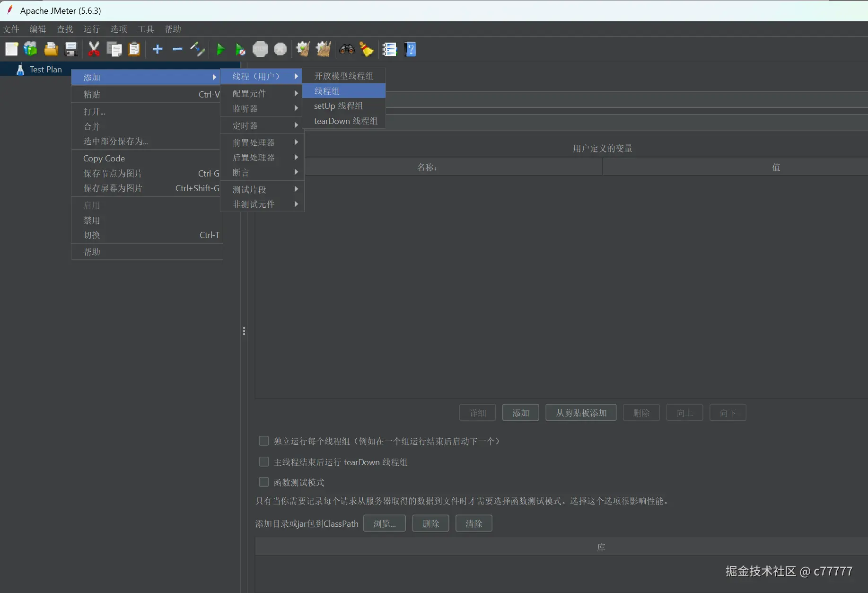The image size is (868, 593).
Task: Click the Shutdown toolbar icon
Action: point(281,49)
